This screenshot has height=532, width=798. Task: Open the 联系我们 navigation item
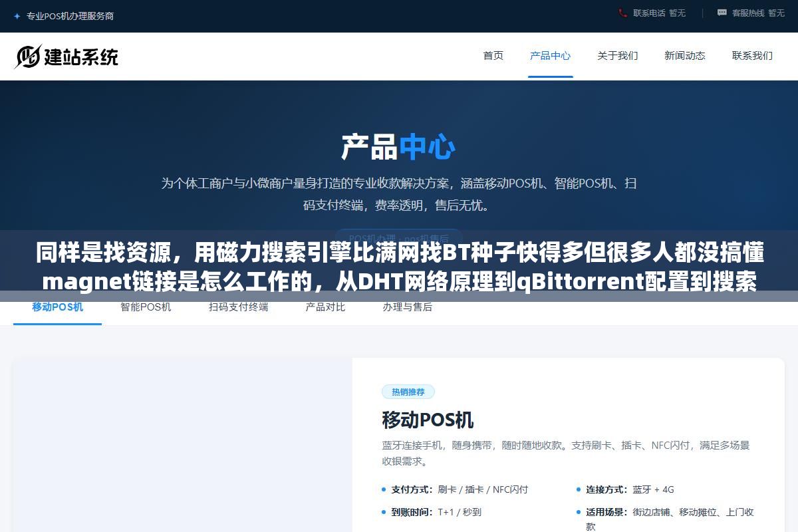[752, 56]
